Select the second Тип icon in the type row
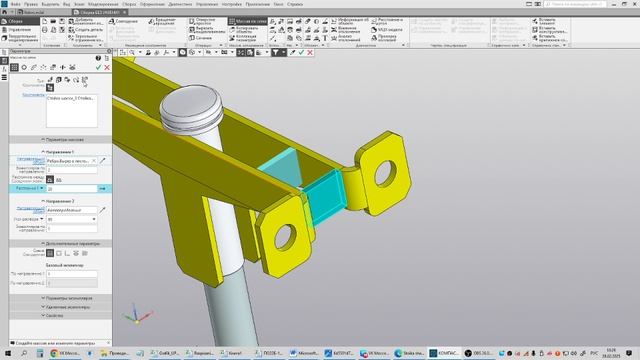Screen dimensions: 640x360 (x=59, y=80)
